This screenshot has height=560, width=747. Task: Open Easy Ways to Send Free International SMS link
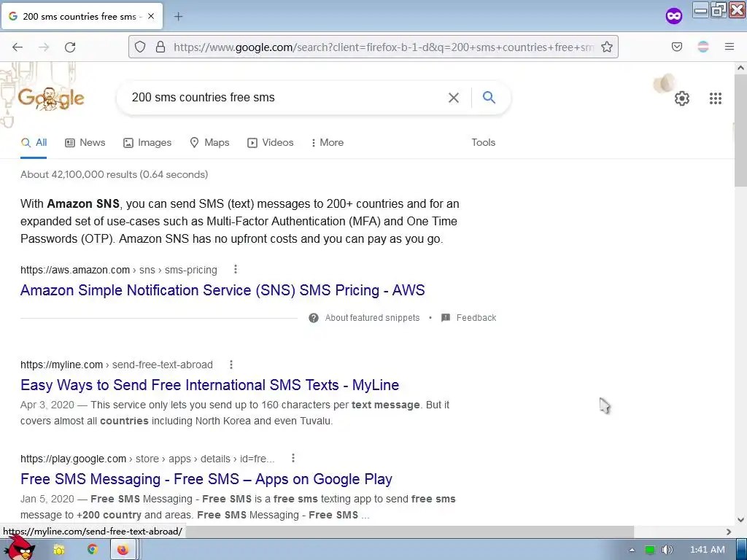[x=209, y=385]
